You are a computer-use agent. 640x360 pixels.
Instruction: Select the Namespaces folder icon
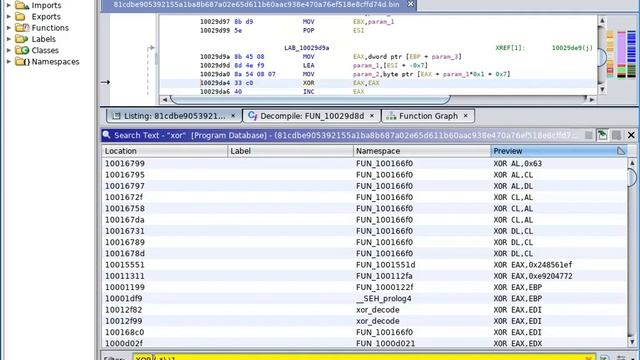22,62
